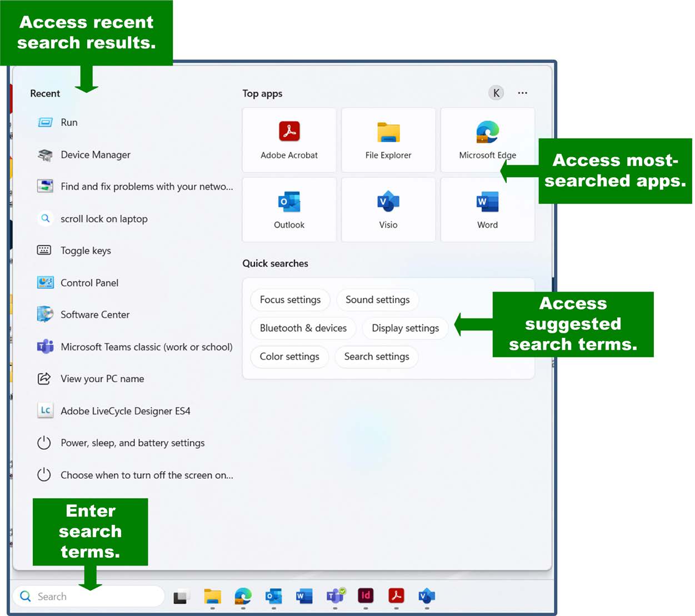
Task: Click power icon beside Power, sleep settings
Action: click(x=44, y=443)
